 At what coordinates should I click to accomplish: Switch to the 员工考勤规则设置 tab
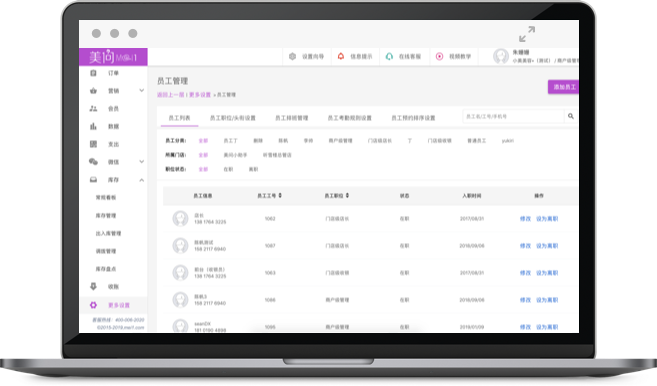point(349,118)
